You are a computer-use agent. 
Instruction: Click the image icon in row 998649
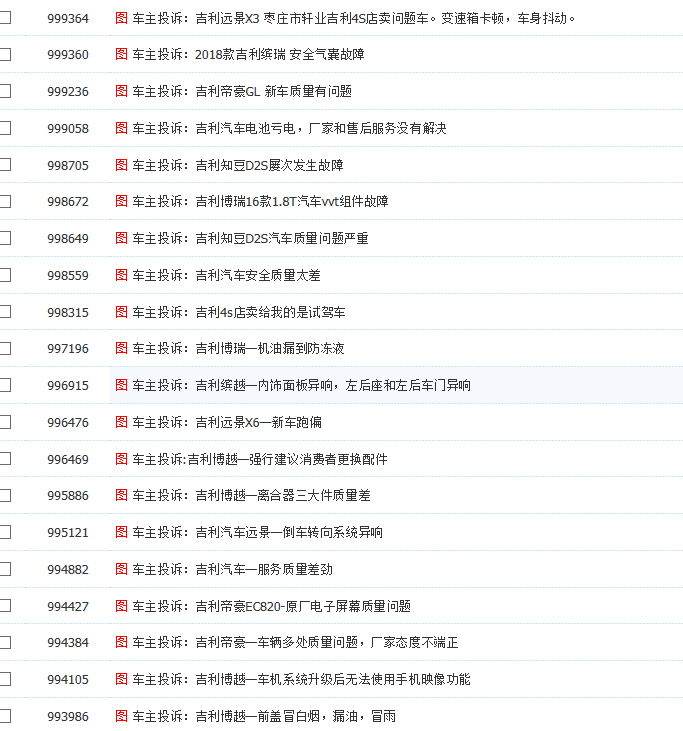[121, 238]
